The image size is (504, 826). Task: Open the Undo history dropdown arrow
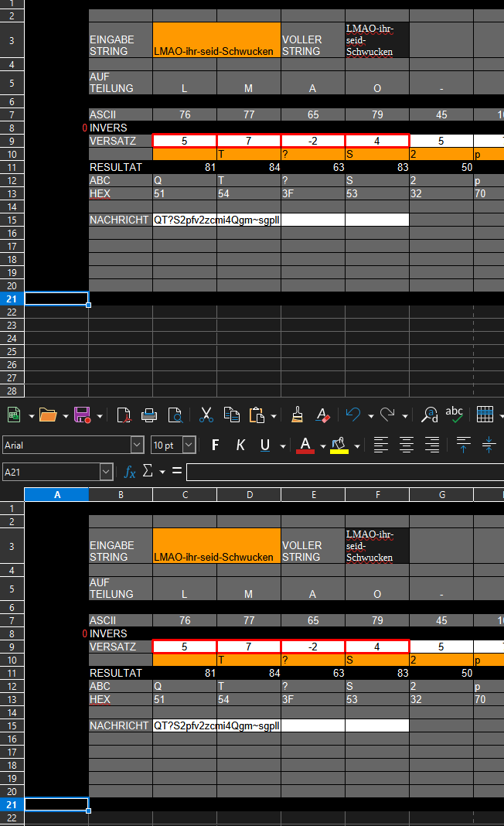click(x=371, y=416)
